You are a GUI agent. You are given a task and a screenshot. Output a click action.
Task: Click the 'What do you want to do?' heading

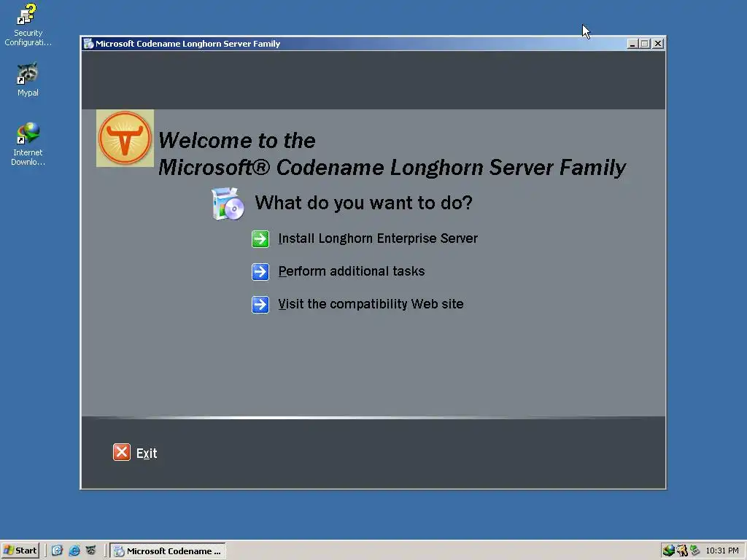click(363, 203)
